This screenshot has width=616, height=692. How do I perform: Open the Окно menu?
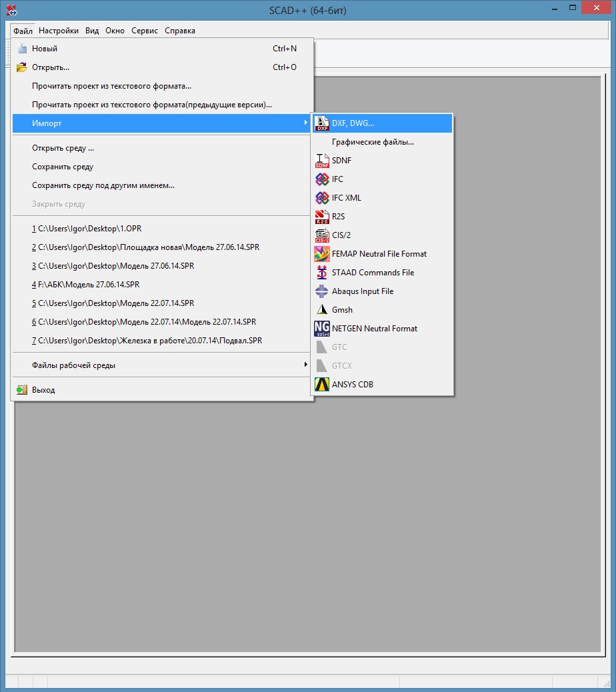tap(115, 31)
